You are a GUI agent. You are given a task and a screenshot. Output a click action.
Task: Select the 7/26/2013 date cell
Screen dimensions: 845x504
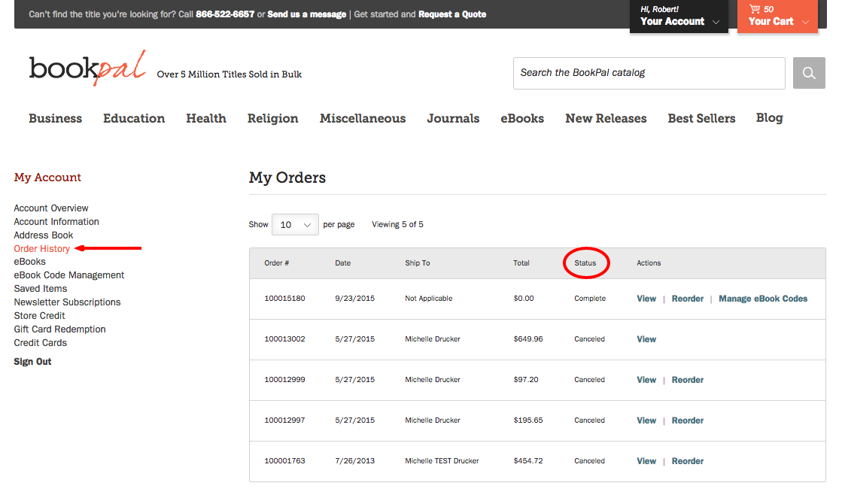(x=354, y=461)
